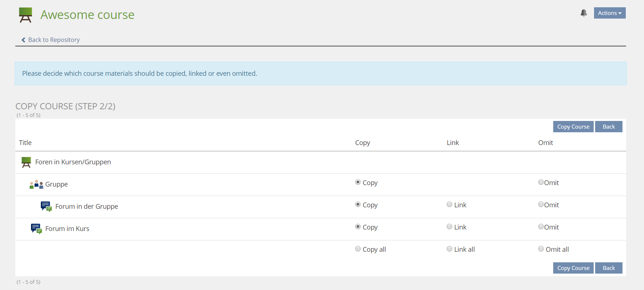Viewport: 644px width, 290px height.
Task: Click the Awesome course blackboard icon
Action: click(x=26, y=15)
